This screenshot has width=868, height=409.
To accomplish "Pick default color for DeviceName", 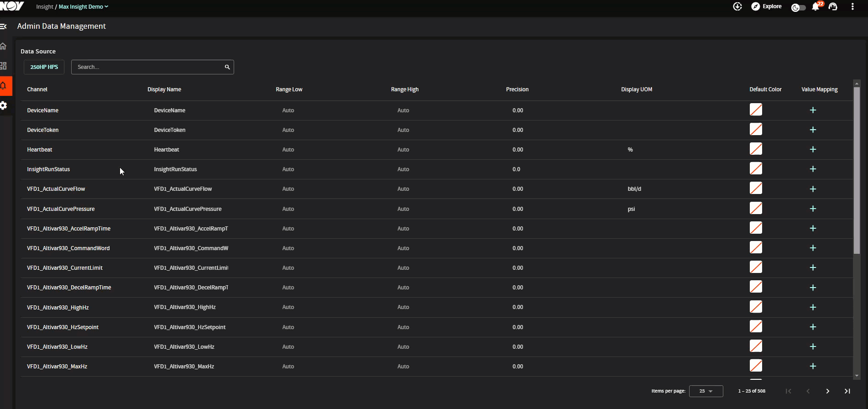I will (756, 110).
